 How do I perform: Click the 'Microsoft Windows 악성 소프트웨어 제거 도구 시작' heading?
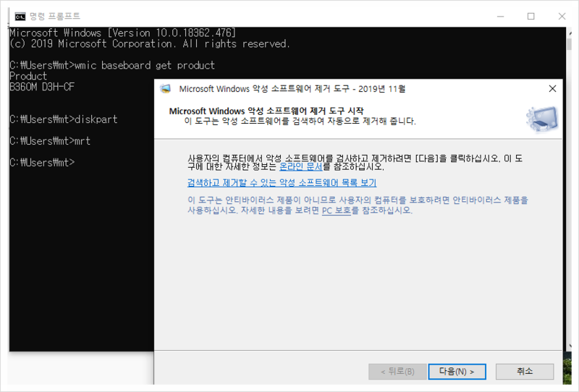pyautogui.click(x=266, y=111)
